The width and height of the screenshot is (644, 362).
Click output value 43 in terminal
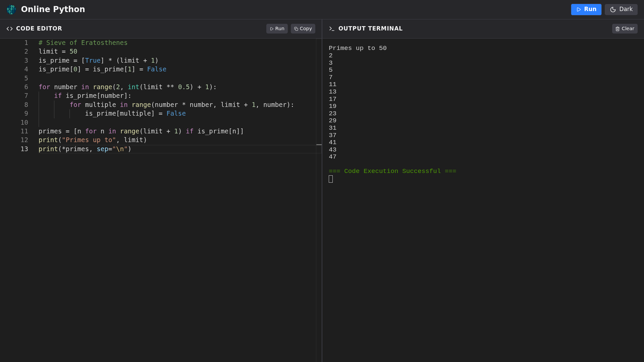point(332,150)
